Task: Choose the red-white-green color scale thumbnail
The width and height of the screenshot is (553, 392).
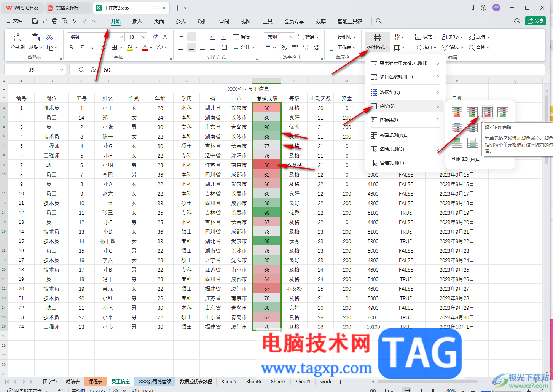Action: coord(503,112)
